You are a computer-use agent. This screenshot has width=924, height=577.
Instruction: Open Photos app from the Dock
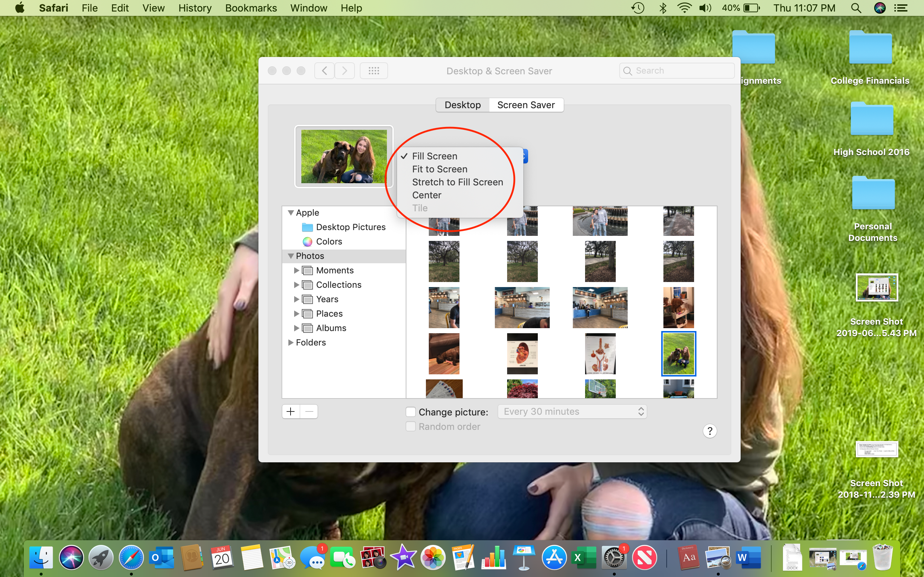click(x=433, y=558)
